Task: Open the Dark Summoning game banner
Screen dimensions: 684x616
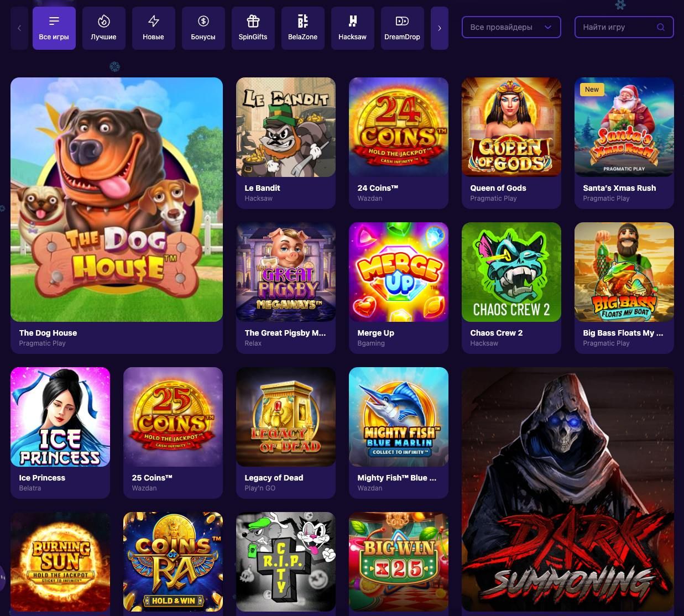Action: tap(568, 491)
